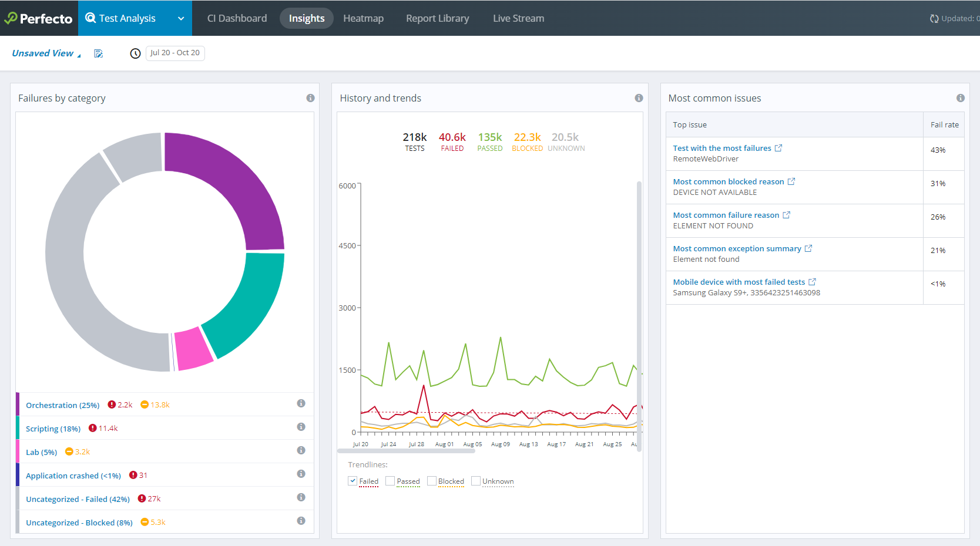Viewport: 980px width, 546px height.
Task: Open info icon for History and trends
Action: click(x=639, y=98)
